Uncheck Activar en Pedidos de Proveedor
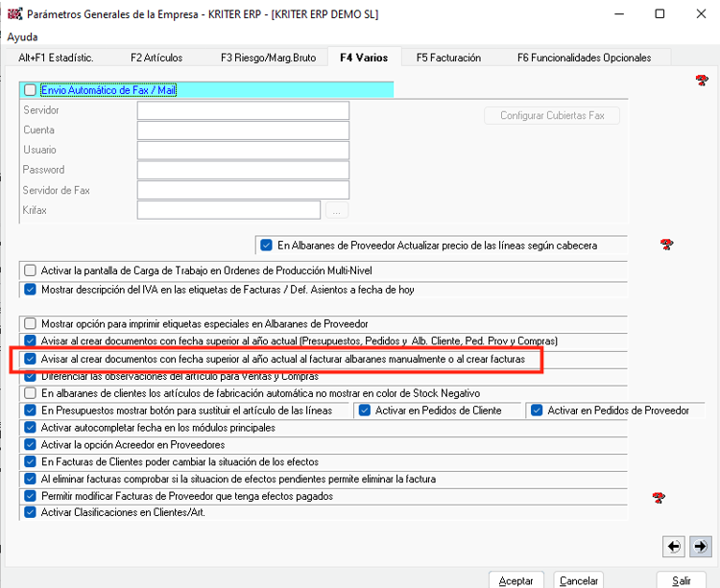This screenshot has height=588, width=720. pyautogui.click(x=537, y=410)
